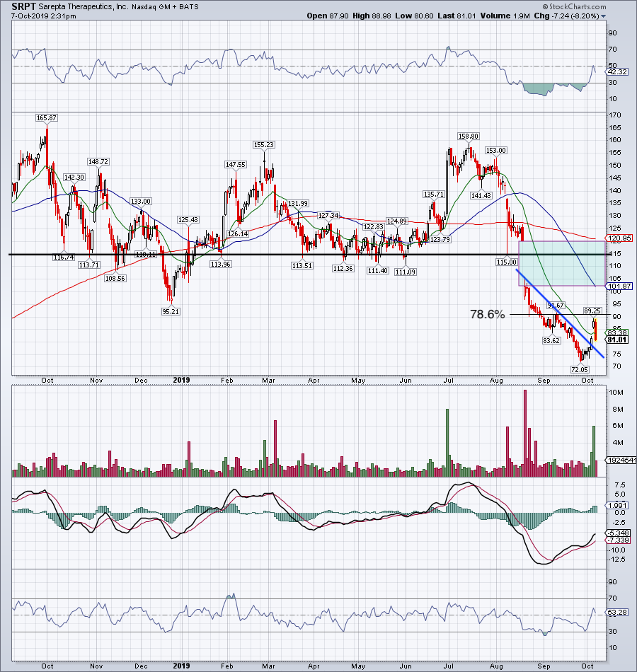Click the 101.87 blue moving average value

pos(620,286)
